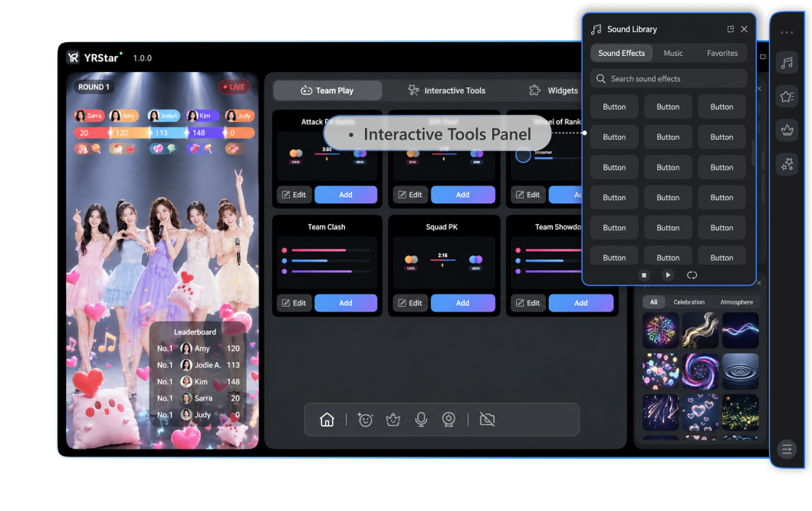Click the ROUND 1 badge
Image resolution: width=812 pixels, height=511 pixels.
click(x=94, y=87)
